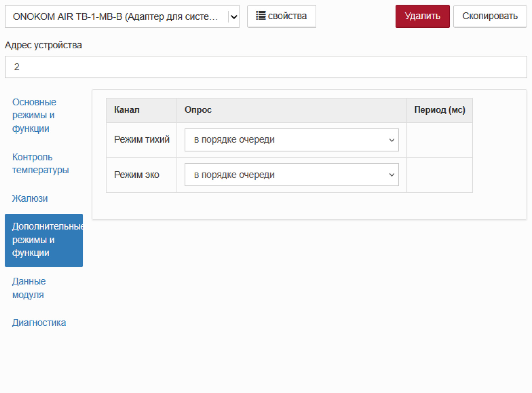Click the Период (мс) column header
This screenshot has height=393, width=532.
[439, 110]
